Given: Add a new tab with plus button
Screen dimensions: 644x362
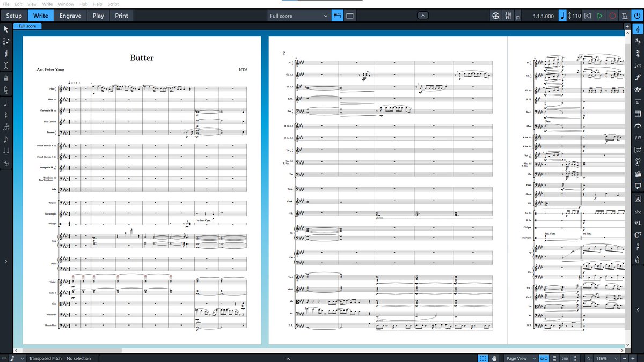Looking at the screenshot, I should coord(626,26).
